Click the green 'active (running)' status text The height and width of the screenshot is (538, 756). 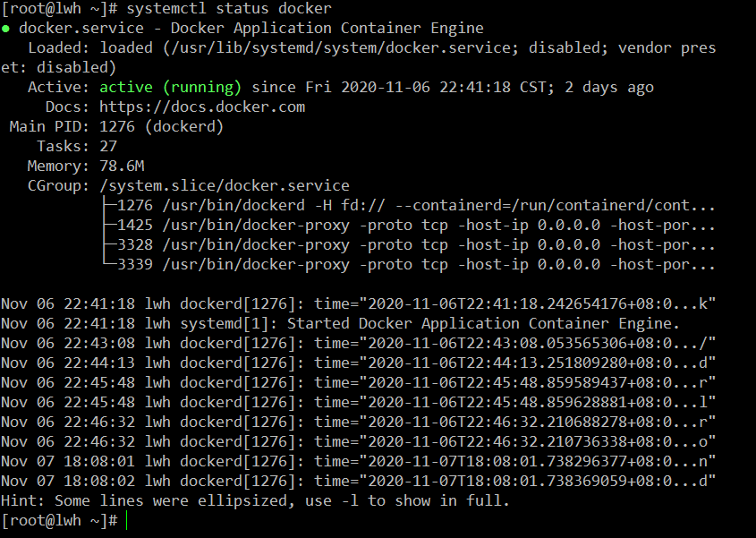(x=170, y=88)
